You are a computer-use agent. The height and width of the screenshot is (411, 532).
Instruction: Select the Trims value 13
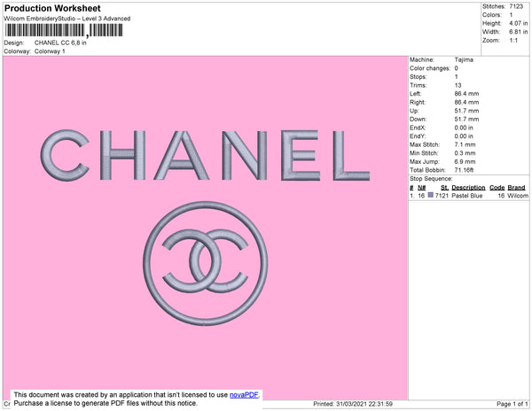(458, 85)
